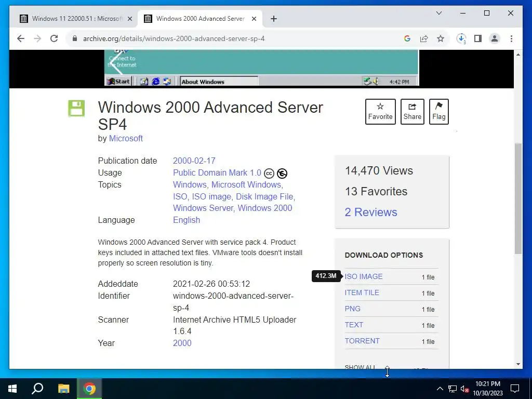
Task: Bookmark this page with the star icon
Action: (x=441, y=38)
